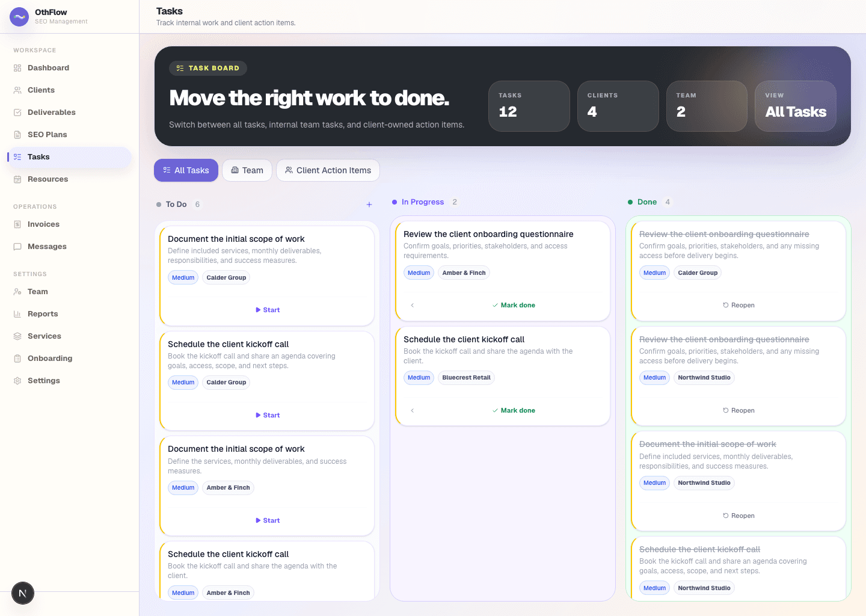
Task: Click the Messages sidebar icon
Action: click(x=17, y=247)
